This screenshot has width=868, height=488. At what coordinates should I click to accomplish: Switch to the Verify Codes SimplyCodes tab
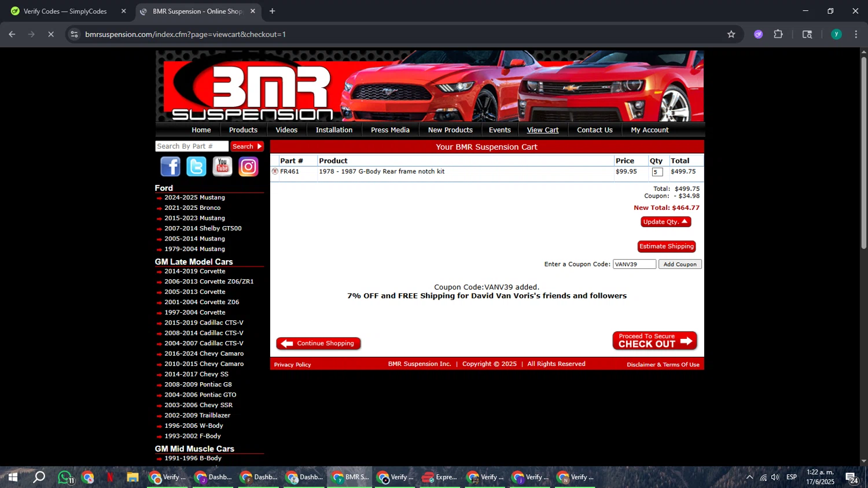[x=65, y=11]
